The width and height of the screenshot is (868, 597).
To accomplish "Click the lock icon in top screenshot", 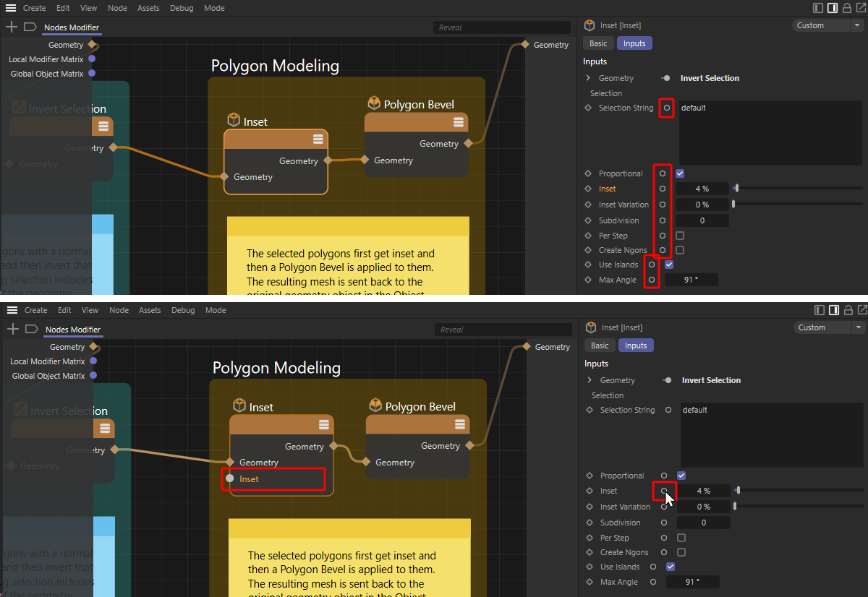I will click(x=847, y=8).
